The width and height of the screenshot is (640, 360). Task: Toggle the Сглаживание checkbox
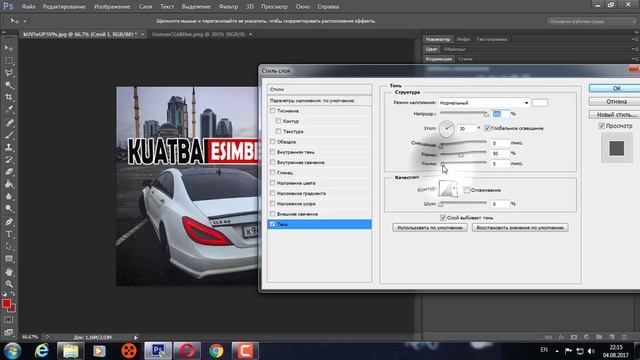point(467,190)
